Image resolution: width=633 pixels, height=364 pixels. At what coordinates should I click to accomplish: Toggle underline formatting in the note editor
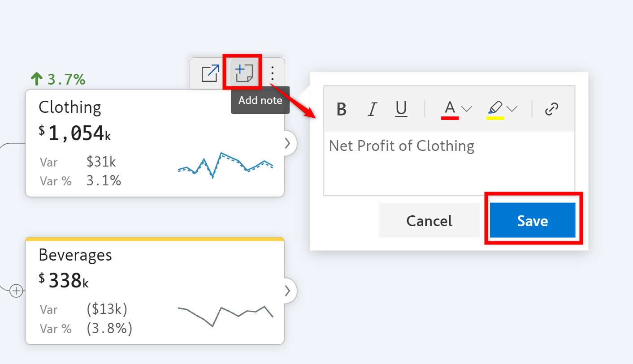click(401, 109)
